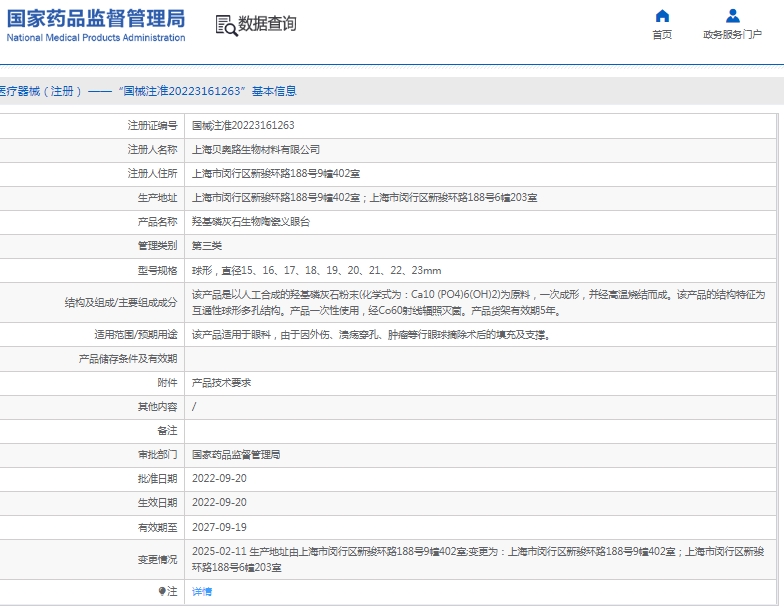Select the 国家药品监督管理局 approval department value
Image resolution: width=784 pixels, height=613 pixels.
tap(236, 454)
